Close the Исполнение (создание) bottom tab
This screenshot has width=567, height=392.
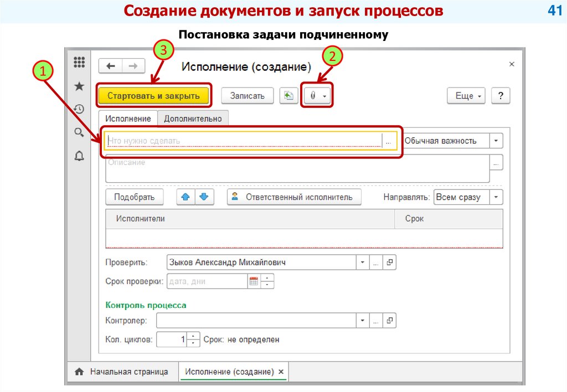pyautogui.click(x=281, y=372)
